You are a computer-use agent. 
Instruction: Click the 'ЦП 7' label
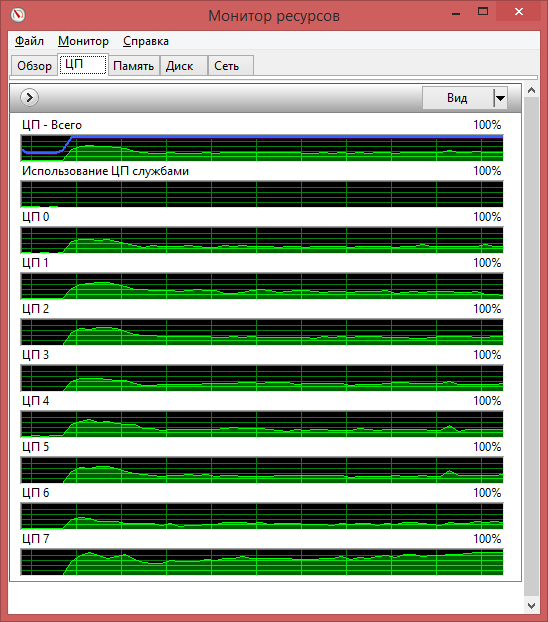[36, 539]
